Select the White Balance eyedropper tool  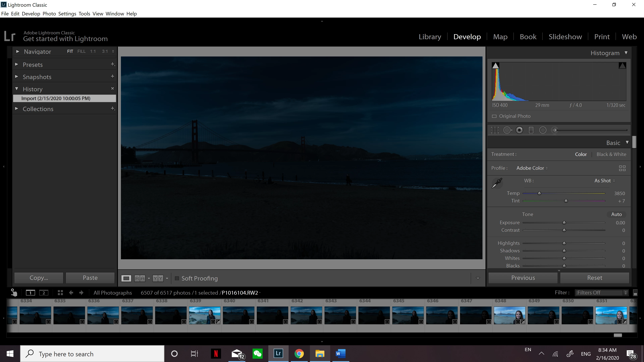click(497, 183)
